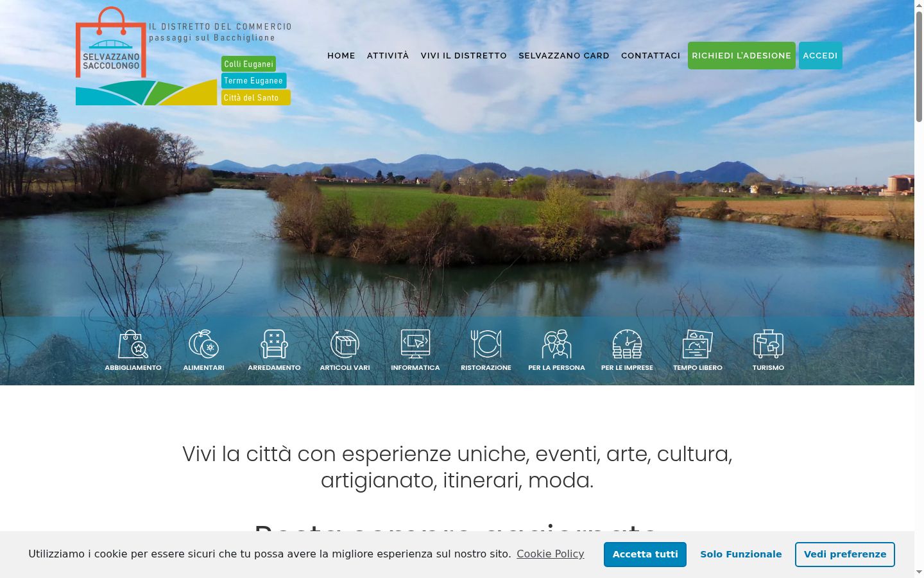The height and width of the screenshot is (578, 924).
Task: Open the Cookie Policy link
Action: coord(551,554)
